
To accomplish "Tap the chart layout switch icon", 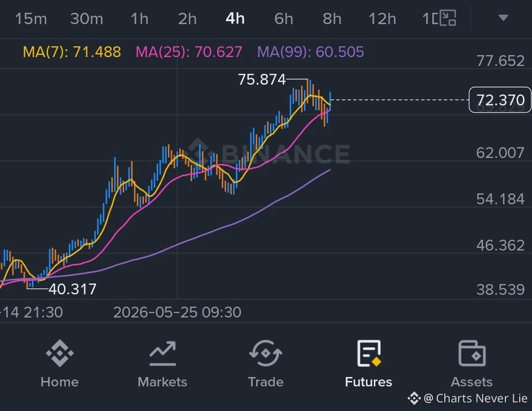I will 447,18.
